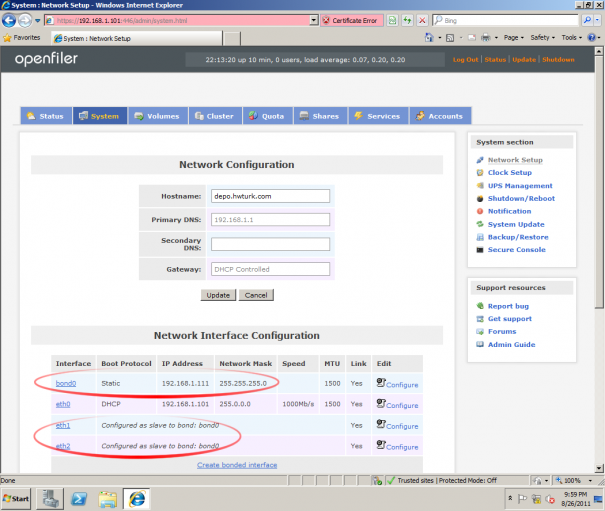Switch to the Accounts tab
605x511 pixels.
(440, 116)
